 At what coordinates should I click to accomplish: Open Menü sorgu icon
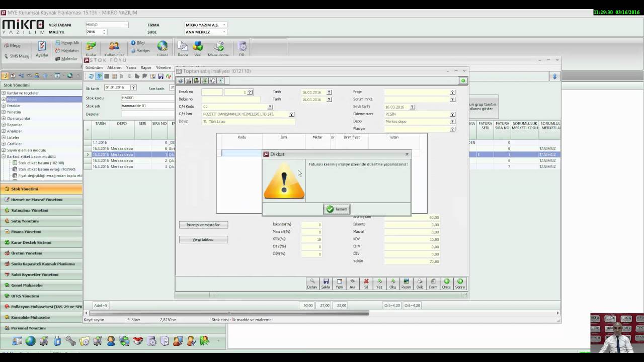click(219, 49)
